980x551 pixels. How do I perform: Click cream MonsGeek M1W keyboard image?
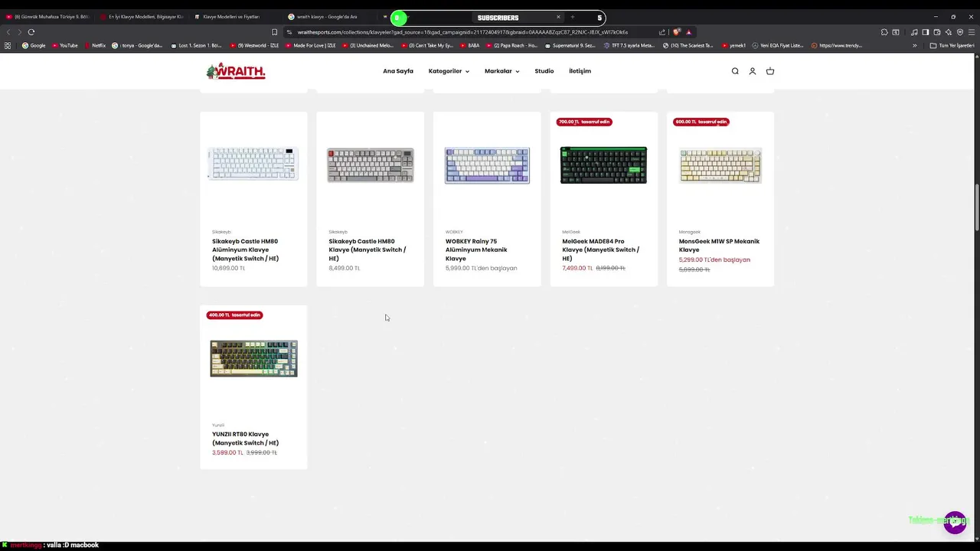coord(720,165)
